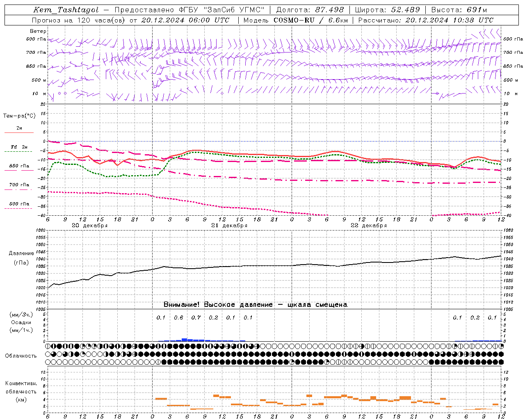Screen dimensions: 525x420
Task: Click the dotted line sample under the 500 гПа temperature legend
Action: [x=18, y=208]
